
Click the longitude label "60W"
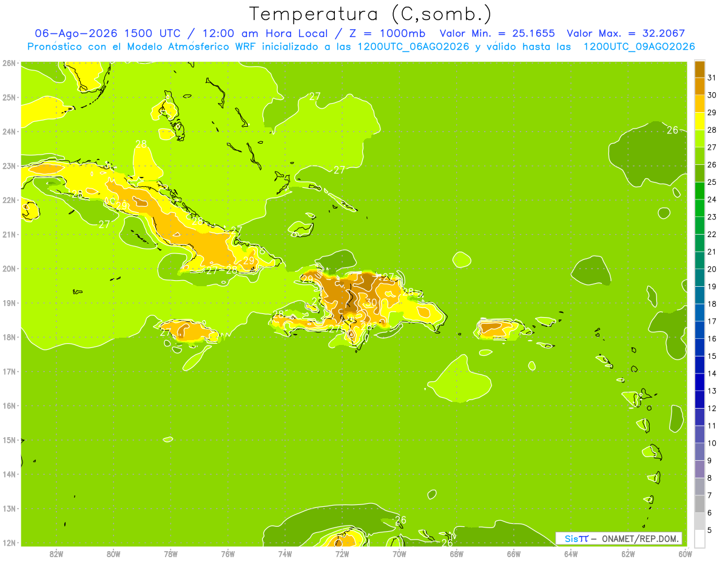click(x=685, y=554)
